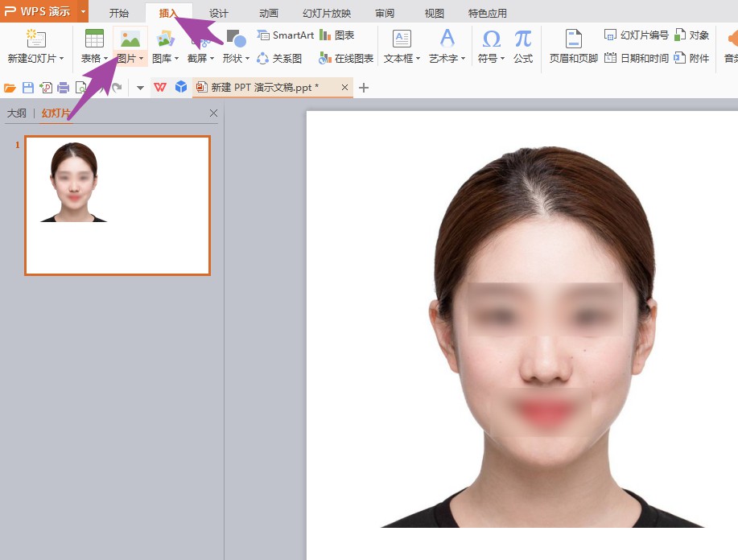738x560 pixels.
Task: Switch to the 设计 (Design) ribbon tab
Action: click(218, 13)
